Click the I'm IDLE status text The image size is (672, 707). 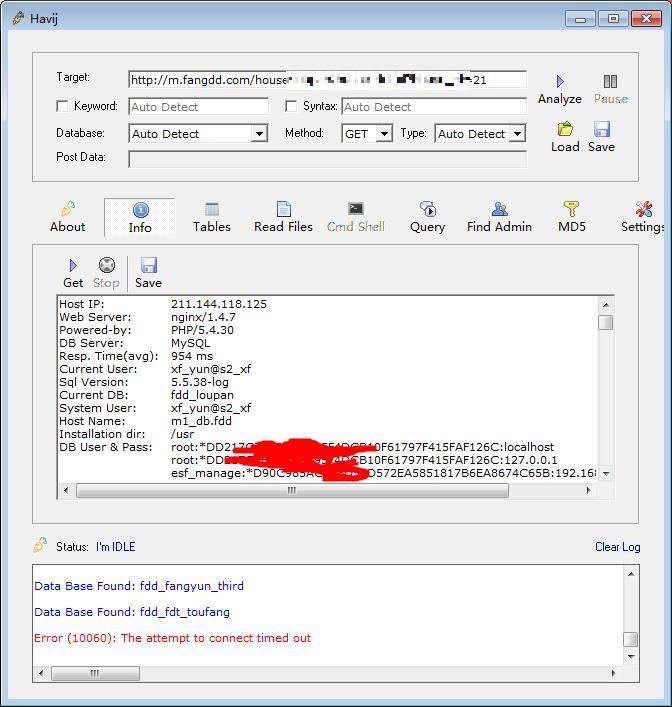tap(115, 547)
